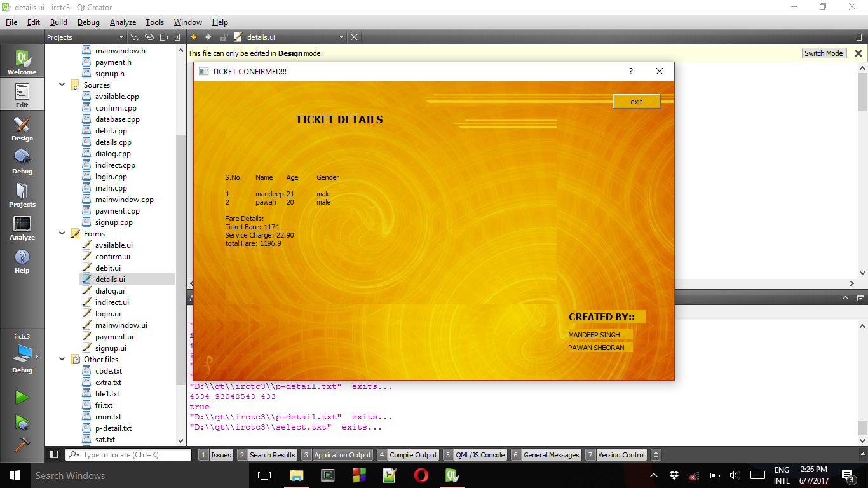Screen dimensions: 868x488
Task: Open the irctc3 kit selector
Action: [x=22, y=354]
